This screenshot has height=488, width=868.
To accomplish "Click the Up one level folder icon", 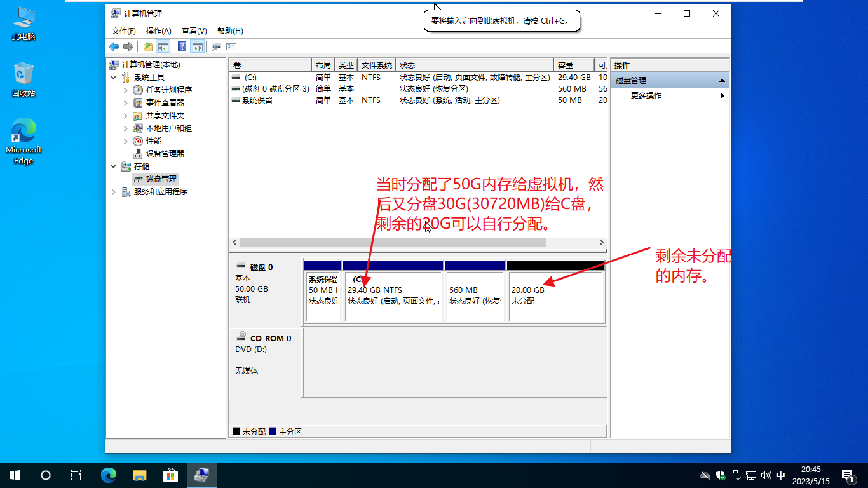I will coord(148,46).
